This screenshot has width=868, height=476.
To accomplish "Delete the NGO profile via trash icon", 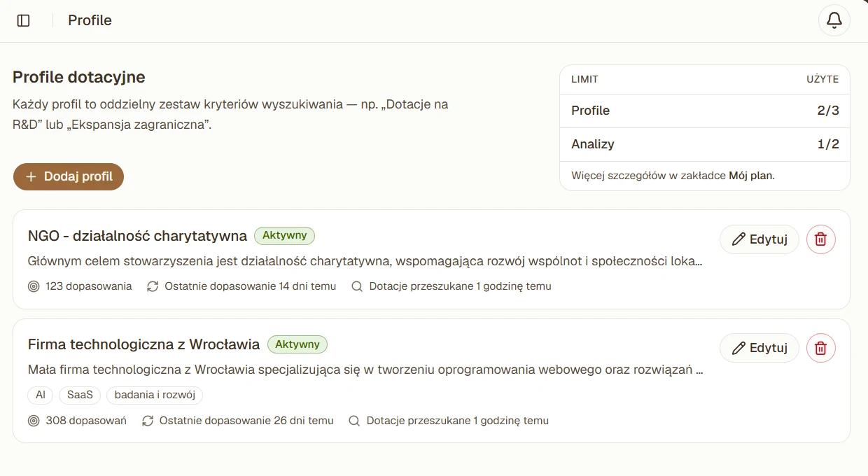I will 821,239.
